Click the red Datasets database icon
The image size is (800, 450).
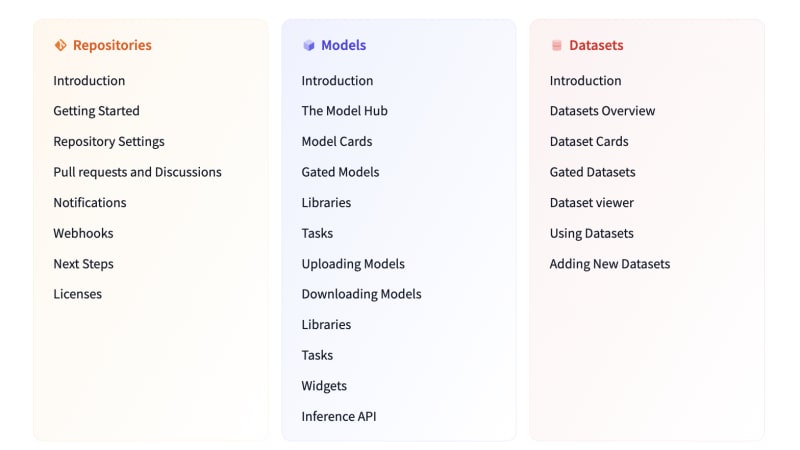tap(557, 45)
